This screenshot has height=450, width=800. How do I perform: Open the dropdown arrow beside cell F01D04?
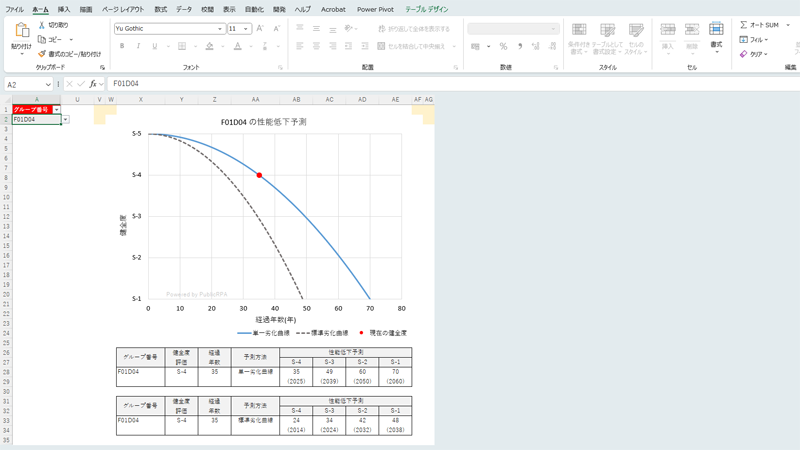point(65,119)
